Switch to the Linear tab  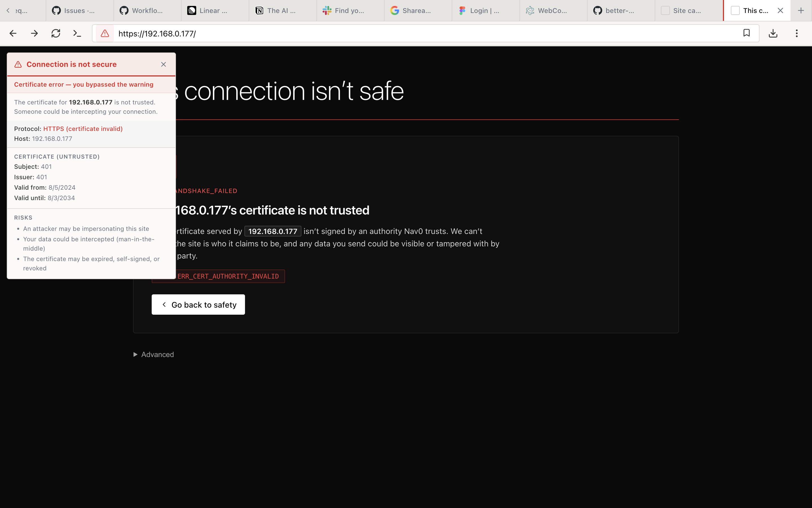tap(215, 11)
